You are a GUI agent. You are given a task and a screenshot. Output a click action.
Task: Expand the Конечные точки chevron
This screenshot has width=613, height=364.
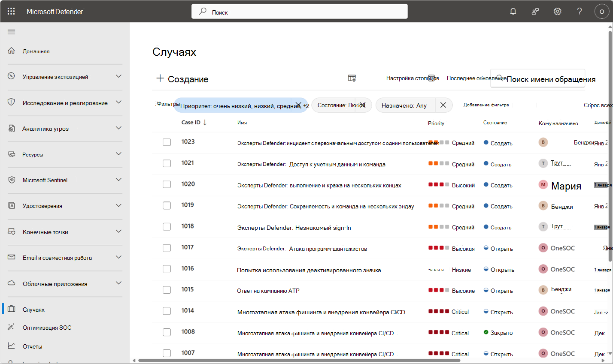pos(118,232)
